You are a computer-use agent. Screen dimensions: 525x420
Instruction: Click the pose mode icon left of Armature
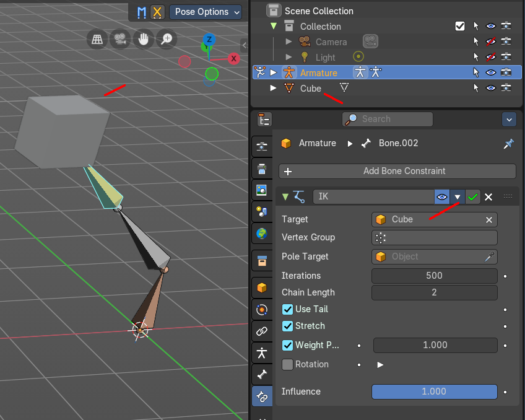point(259,72)
